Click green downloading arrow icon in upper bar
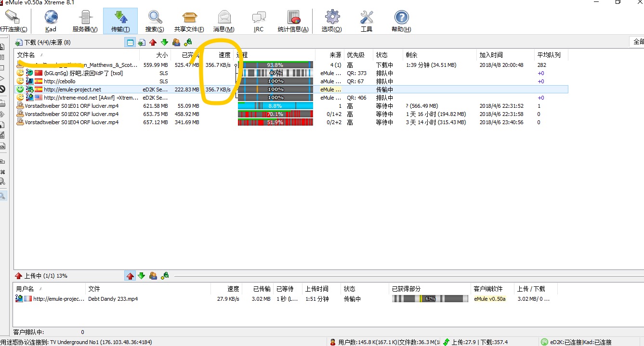 pos(165,42)
